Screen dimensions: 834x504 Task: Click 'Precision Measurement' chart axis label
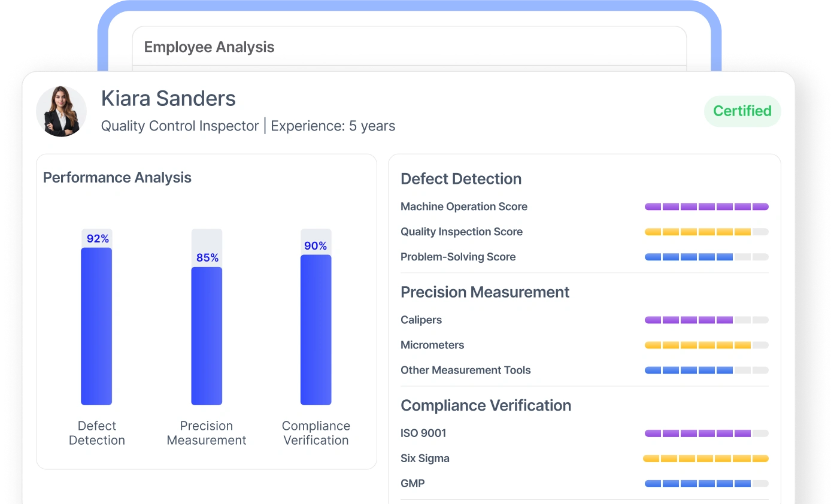207,433
